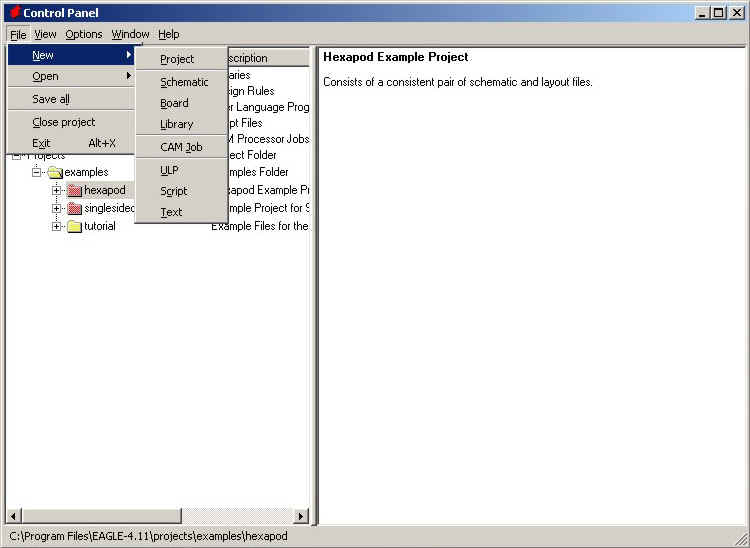The image size is (750, 548).
Task: Expand the singlesided project node
Action: click(x=56, y=208)
